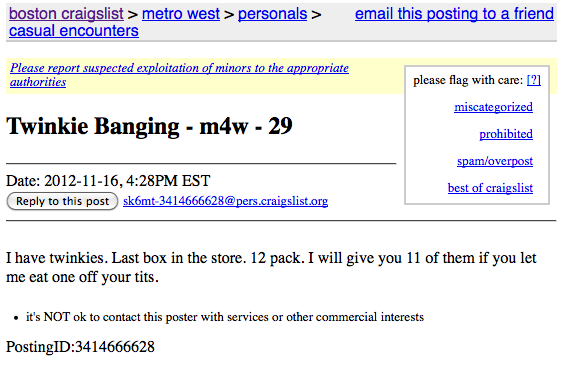Flag the post as prohibited
The image size is (564, 373).
506,134
